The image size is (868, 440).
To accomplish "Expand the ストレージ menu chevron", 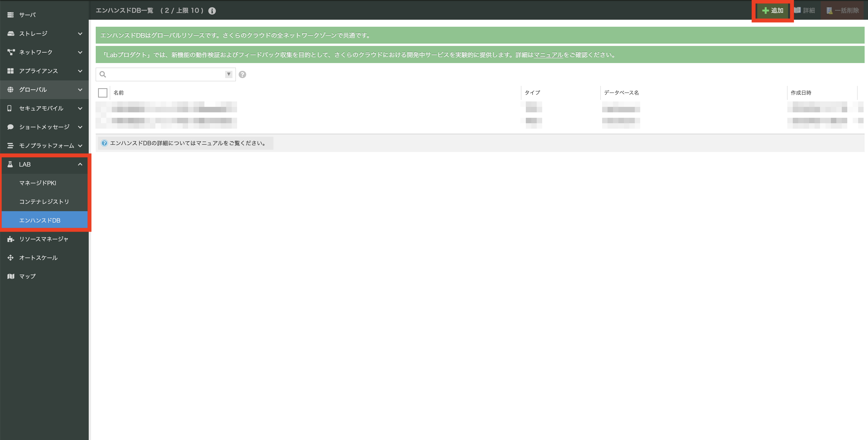I will pyautogui.click(x=80, y=34).
